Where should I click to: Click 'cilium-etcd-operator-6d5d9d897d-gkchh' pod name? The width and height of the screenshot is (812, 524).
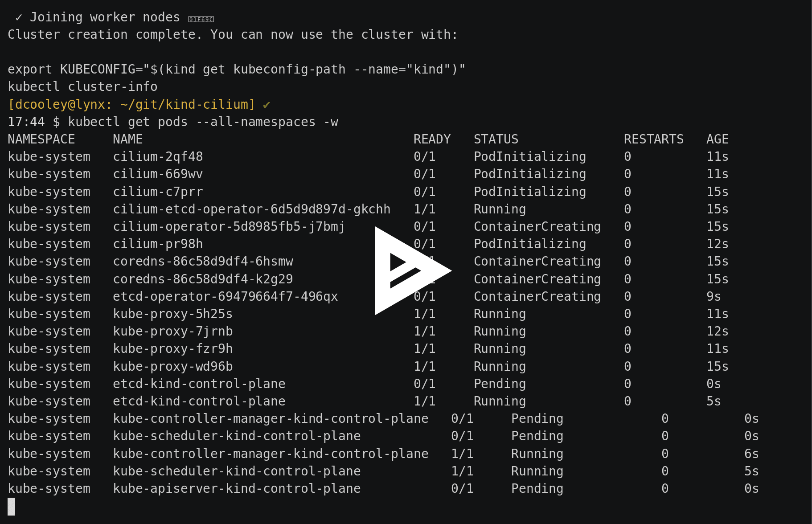click(252, 209)
